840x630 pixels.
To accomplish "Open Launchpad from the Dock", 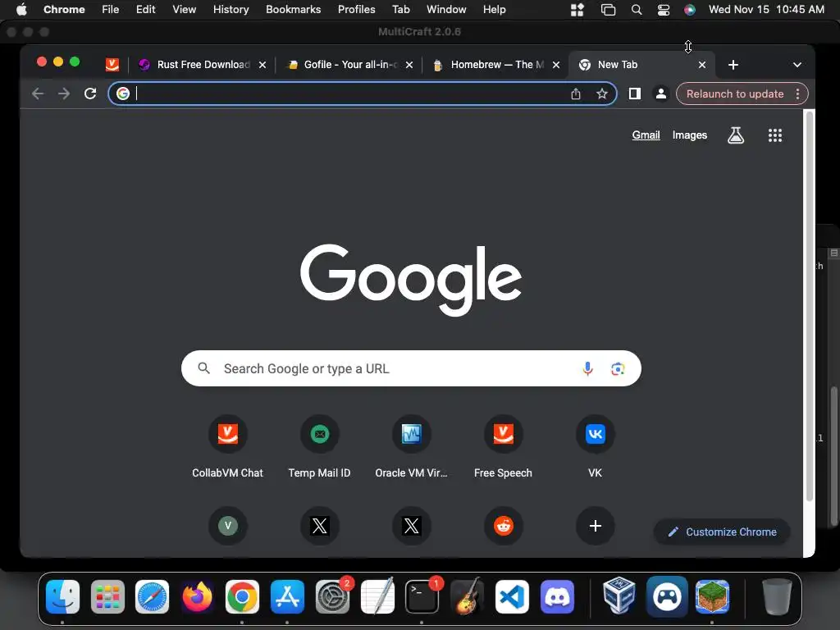I will click(x=107, y=597).
